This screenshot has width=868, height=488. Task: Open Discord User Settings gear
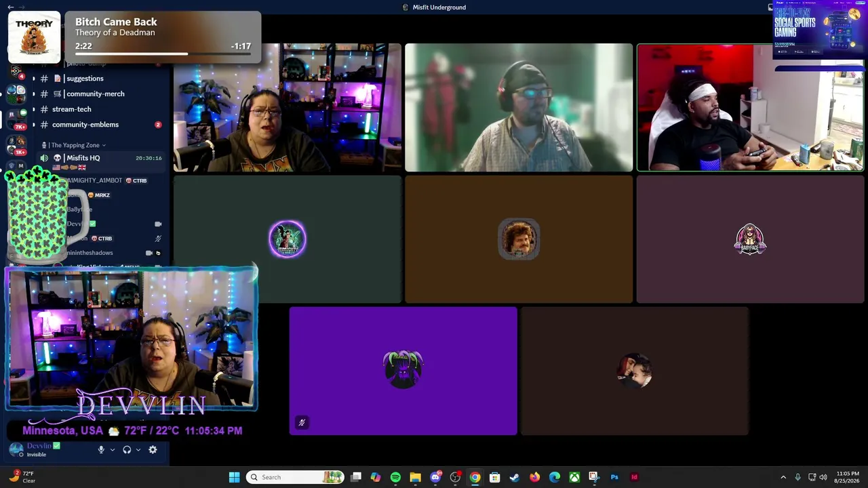click(153, 449)
